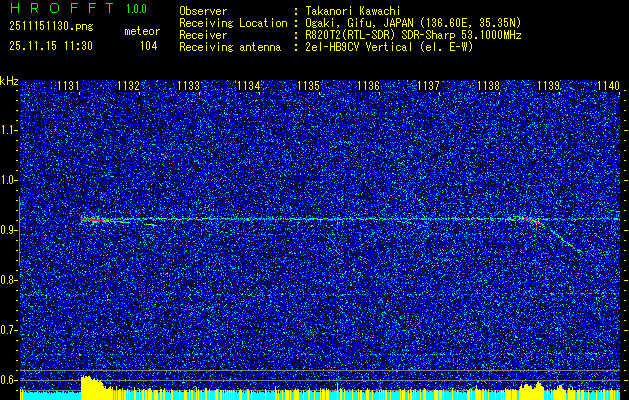The height and width of the screenshot is (400, 629).
Task: Click the 0.9 kHz axis label
Action: click(x=8, y=230)
